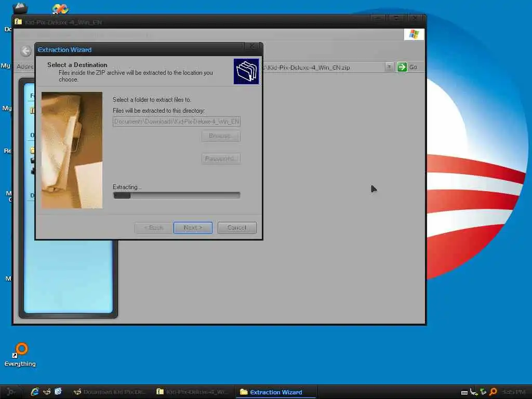
Task: Minimize the Kid-Pix-Deluxe-4_Win_EN window
Action: click(x=378, y=18)
